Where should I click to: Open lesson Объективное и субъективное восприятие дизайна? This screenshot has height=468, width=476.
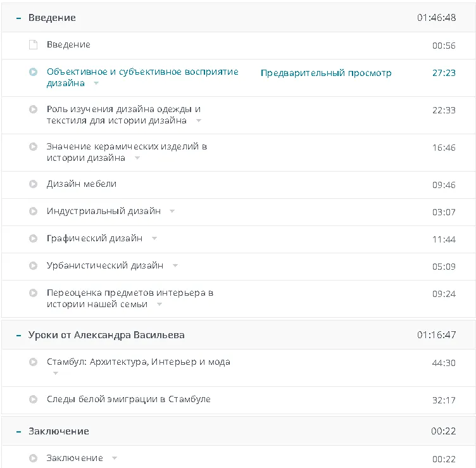click(x=142, y=72)
